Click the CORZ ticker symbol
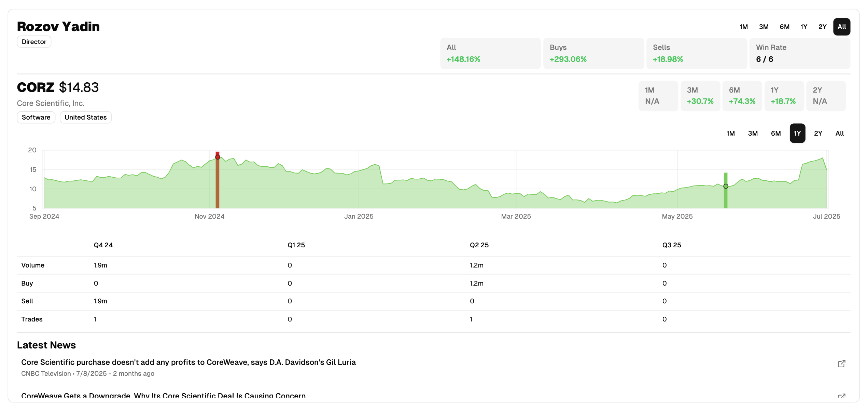Screen dimensions: 868x412 pos(36,87)
